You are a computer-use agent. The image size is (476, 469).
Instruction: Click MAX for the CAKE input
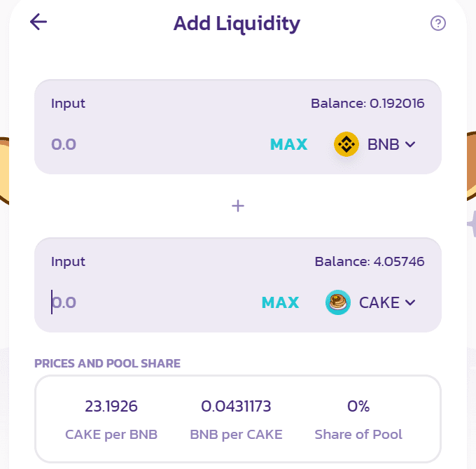tap(280, 302)
